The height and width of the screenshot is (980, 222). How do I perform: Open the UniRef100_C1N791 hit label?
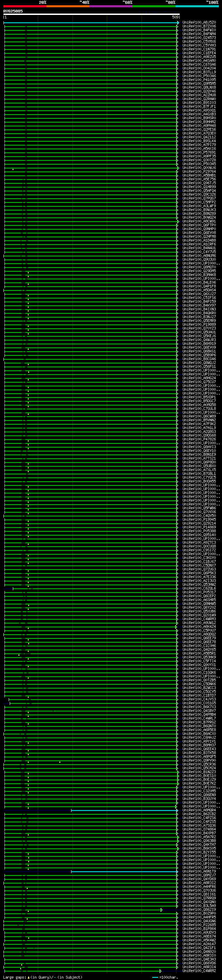(x=199, y=49)
